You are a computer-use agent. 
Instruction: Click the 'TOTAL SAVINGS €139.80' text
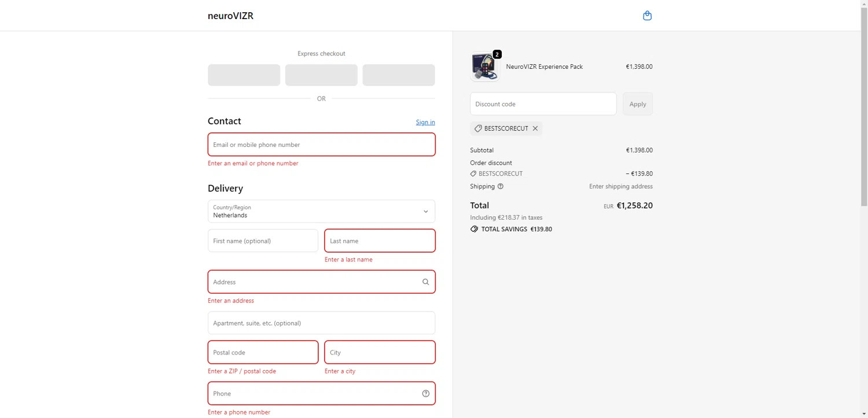coord(517,229)
